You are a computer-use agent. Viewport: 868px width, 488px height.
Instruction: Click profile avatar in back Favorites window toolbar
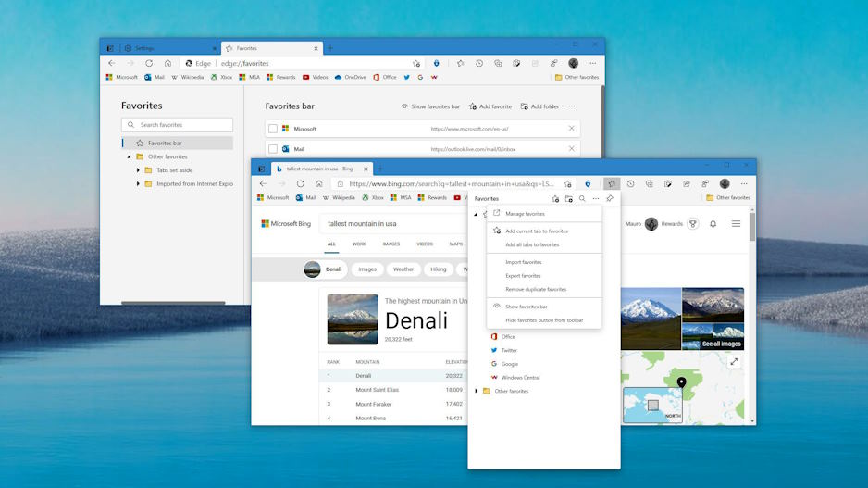[x=573, y=63]
